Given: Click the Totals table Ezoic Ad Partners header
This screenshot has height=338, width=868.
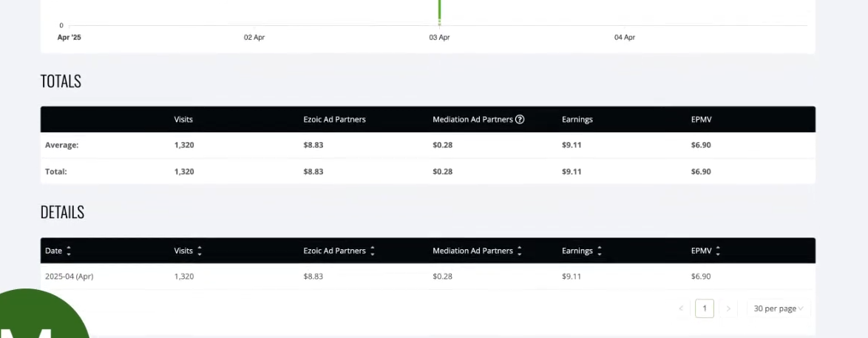Looking at the screenshot, I should point(334,119).
